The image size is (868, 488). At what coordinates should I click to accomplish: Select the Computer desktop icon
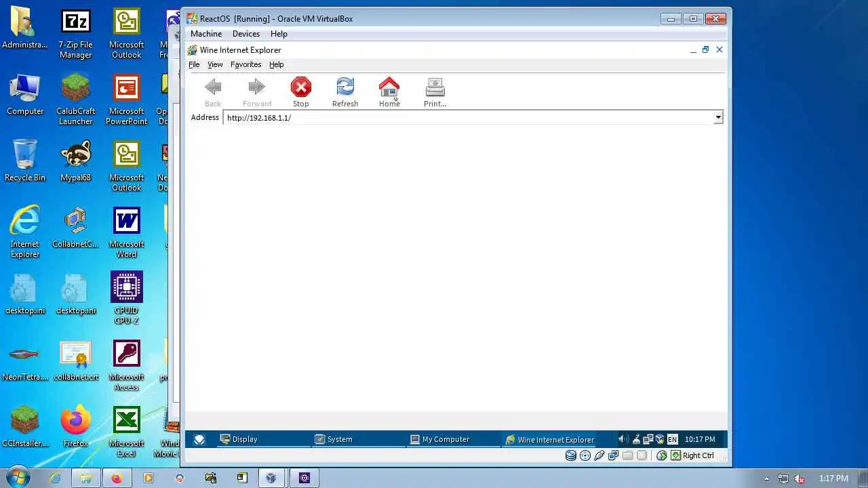[25, 95]
